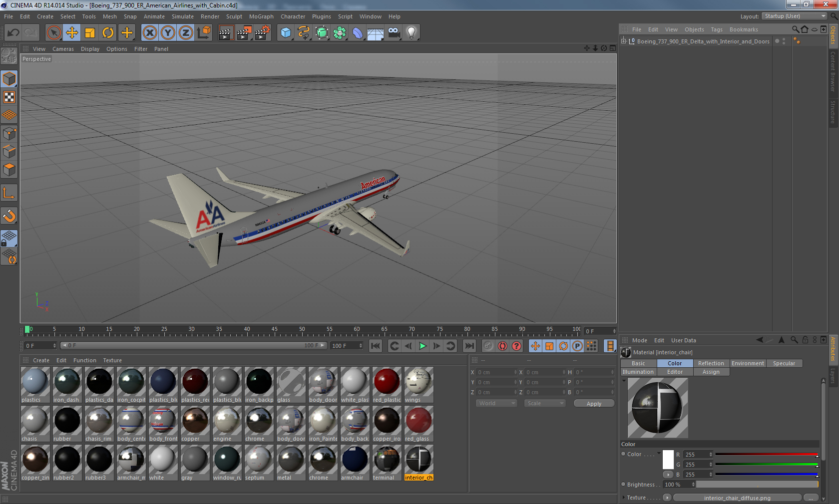Go to the end of animation
Screen dimensions: 839x504
469,346
